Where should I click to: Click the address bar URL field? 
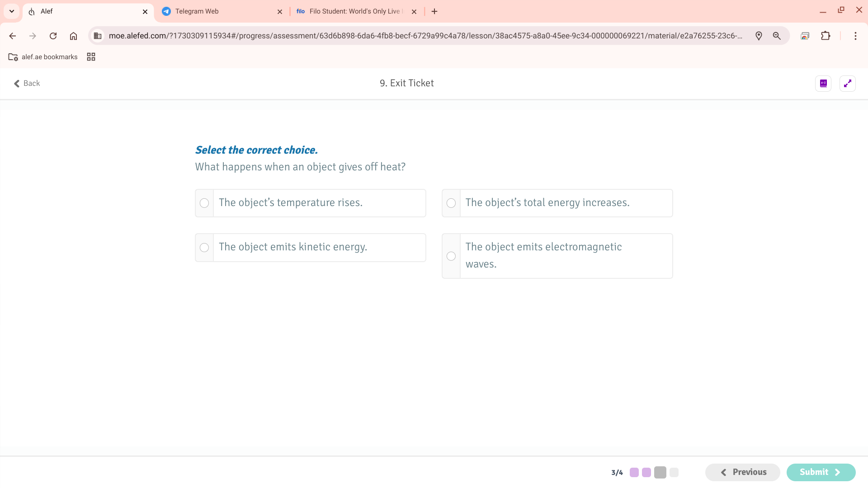click(x=425, y=36)
